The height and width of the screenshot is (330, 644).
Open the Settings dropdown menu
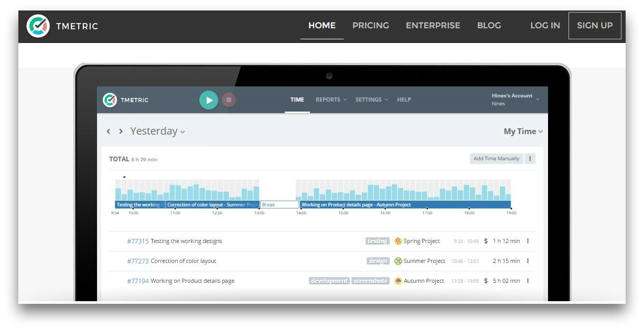(x=371, y=100)
